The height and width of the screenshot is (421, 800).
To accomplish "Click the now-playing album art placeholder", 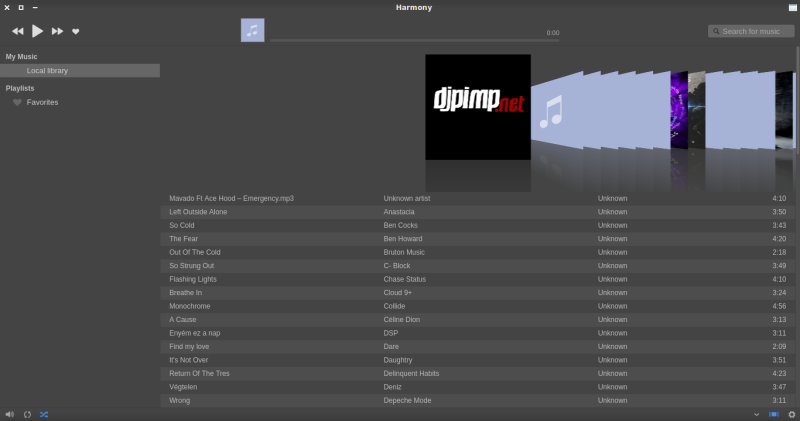I will [253, 30].
